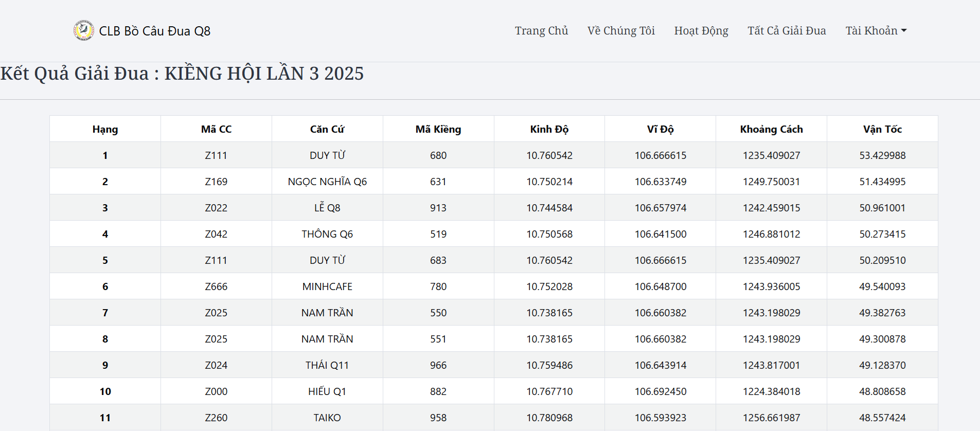The image size is (980, 431).
Task: Navigate to Hoạt Động section
Action: tap(701, 31)
